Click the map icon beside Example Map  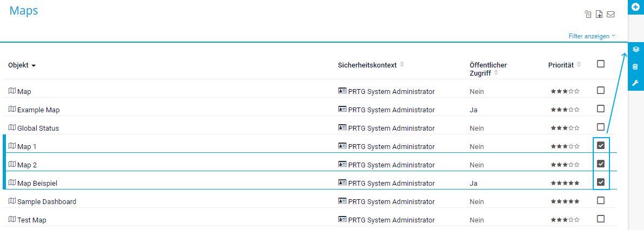pyautogui.click(x=12, y=110)
